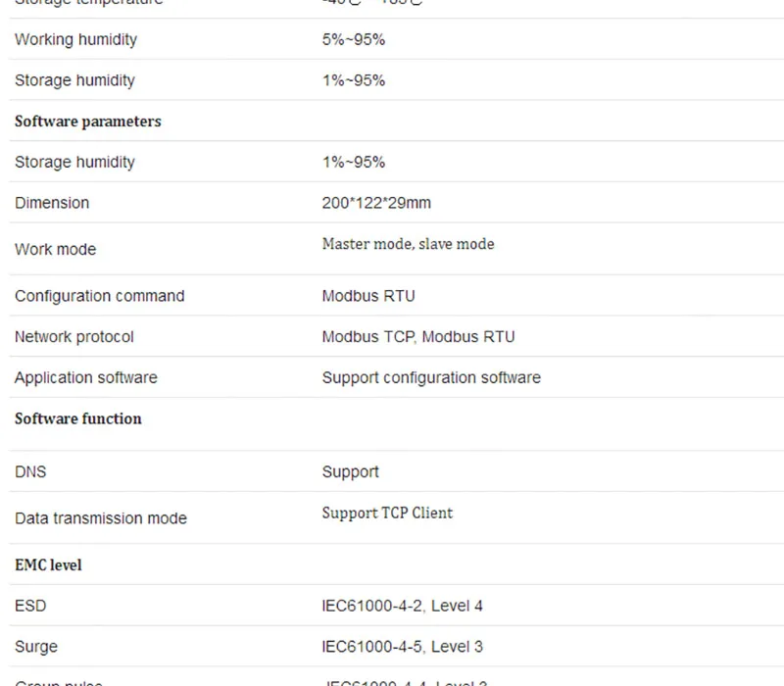
Task: Click the Work mode label
Action: (x=56, y=250)
